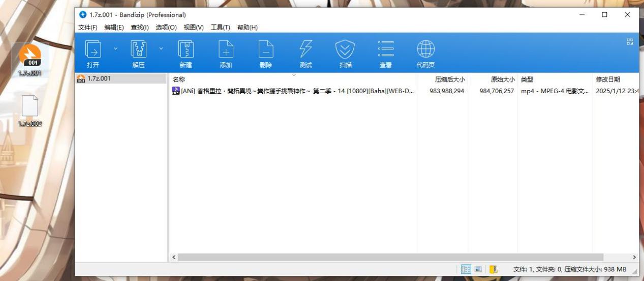Click the modified date 2025/1/12 cell
644x281 pixels.
(x=617, y=91)
